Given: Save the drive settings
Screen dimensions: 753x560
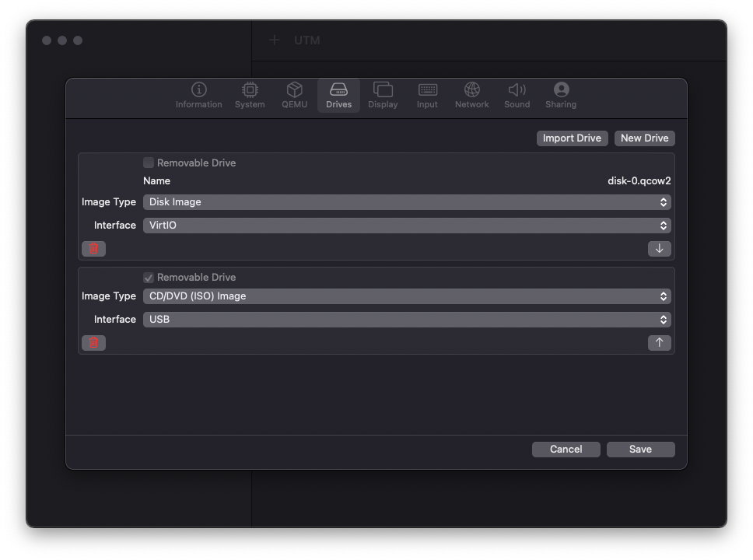Looking at the screenshot, I should point(641,449).
